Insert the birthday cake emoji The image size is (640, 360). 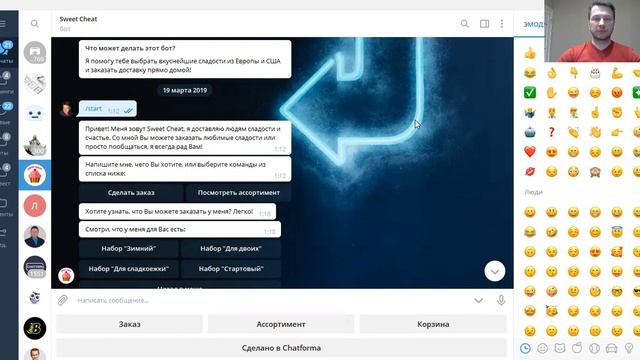click(595, 73)
